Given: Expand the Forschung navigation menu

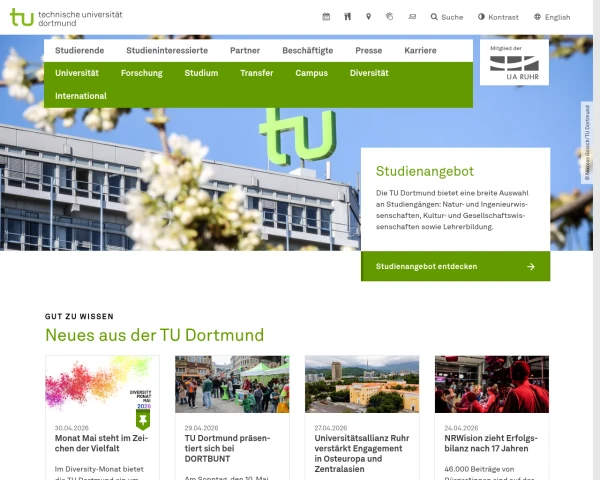Looking at the screenshot, I should [x=142, y=73].
